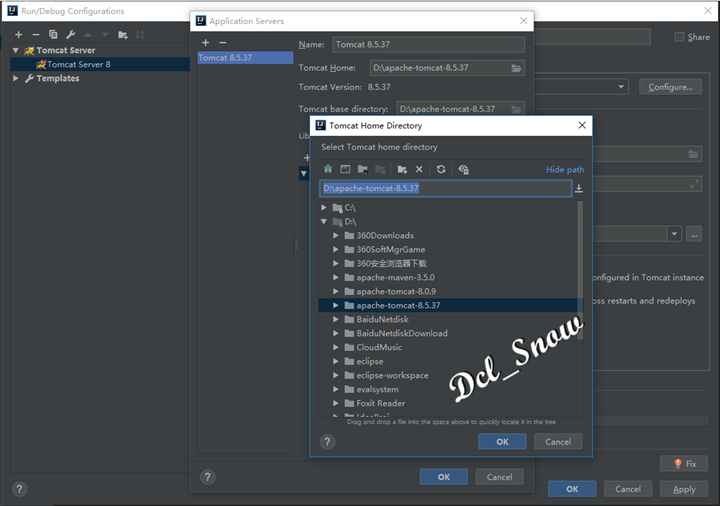Click Hide path link
Image resolution: width=720 pixels, height=506 pixels.
tap(565, 169)
